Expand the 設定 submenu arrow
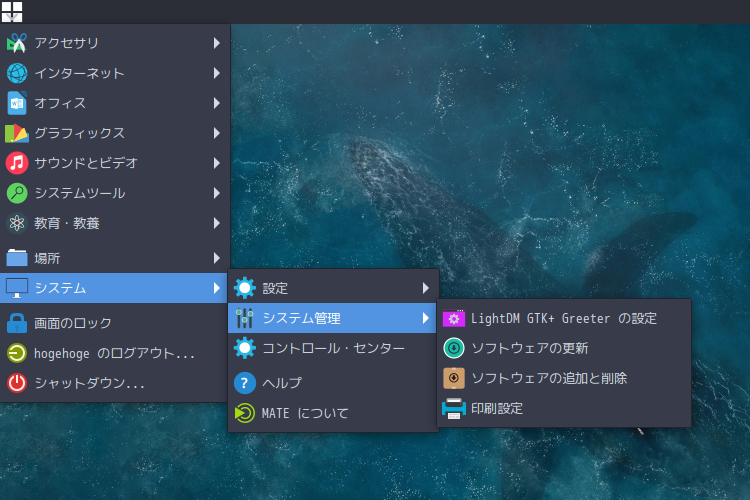The image size is (750, 500). click(x=426, y=288)
